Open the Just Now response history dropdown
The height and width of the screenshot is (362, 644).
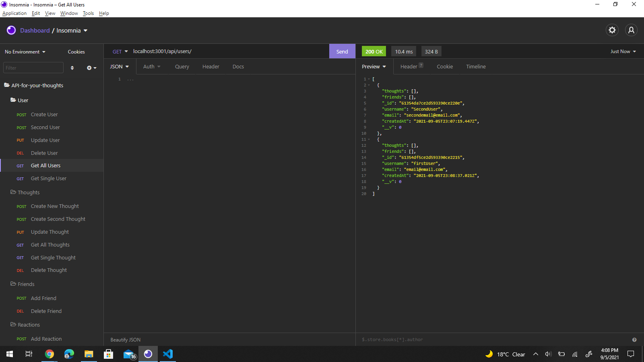click(x=622, y=51)
